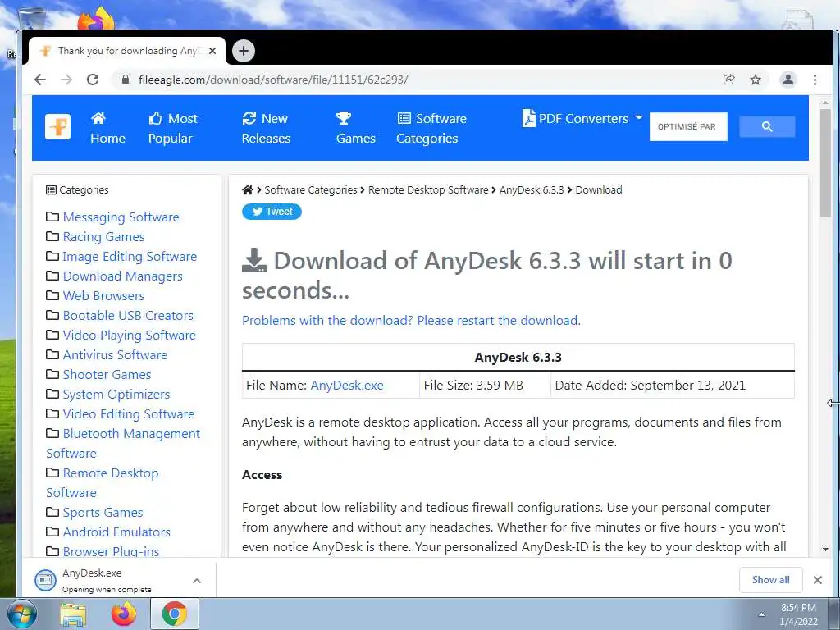The width and height of the screenshot is (840, 630).
Task: Click scrollbar up arrow
Action: 825,102
